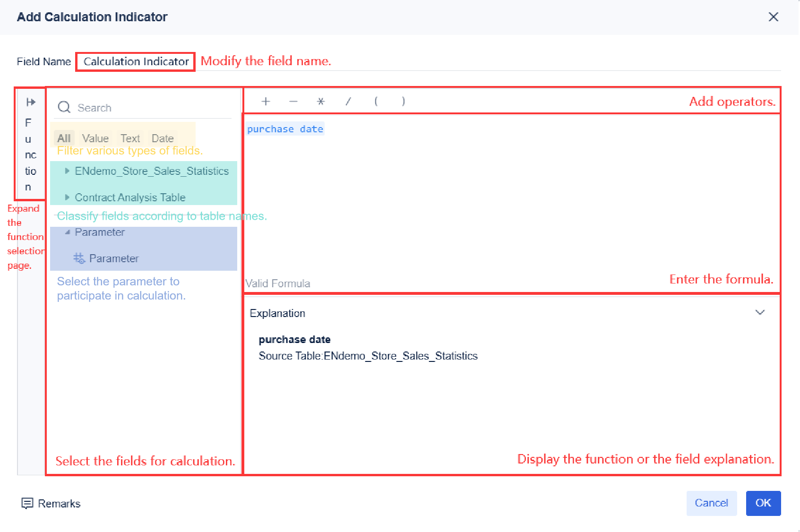The image size is (800, 532).
Task: Switch to the Value filter tab
Action: click(95, 138)
